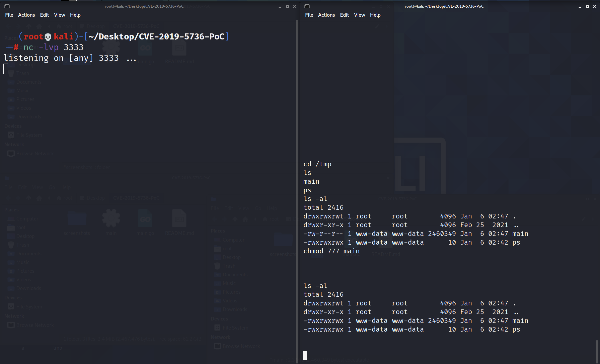The width and height of the screenshot is (600, 364).
Task: Click the left terminal window's title bar icon
Action: 7,6
